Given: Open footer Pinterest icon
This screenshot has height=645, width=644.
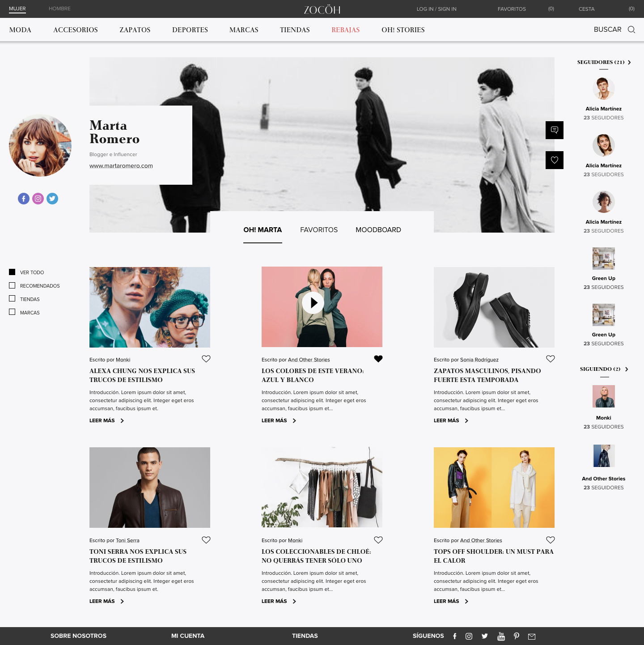Looking at the screenshot, I should [517, 636].
